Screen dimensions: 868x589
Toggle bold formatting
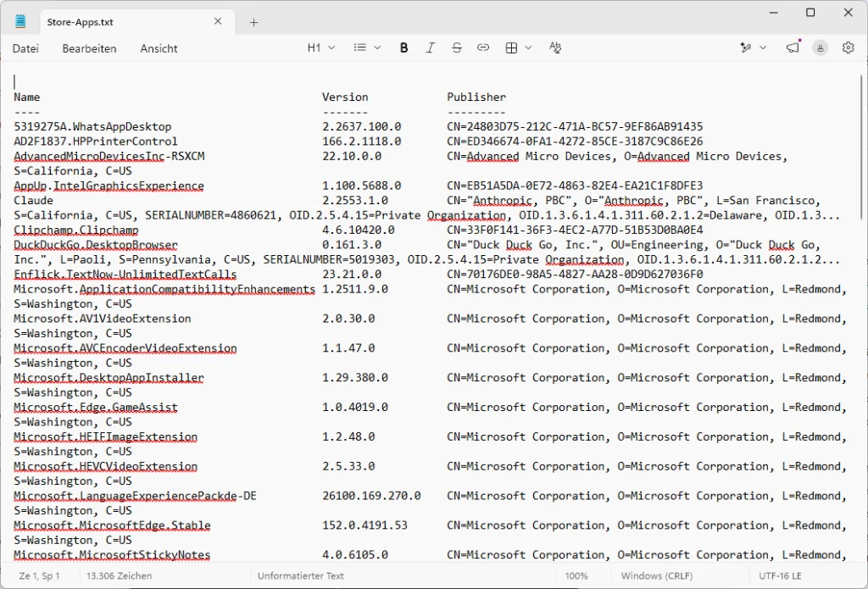point(404,47)
